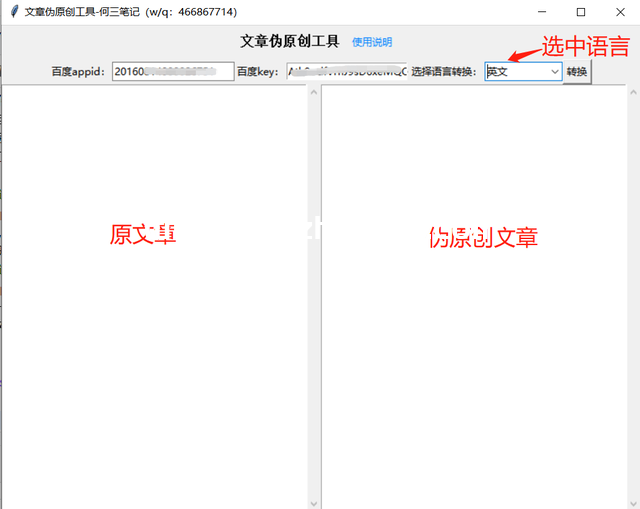Viewport: 640px width, 509px height.
Task: Click the 文章伪原创工具 heading label
Action: tap(290, 41)
